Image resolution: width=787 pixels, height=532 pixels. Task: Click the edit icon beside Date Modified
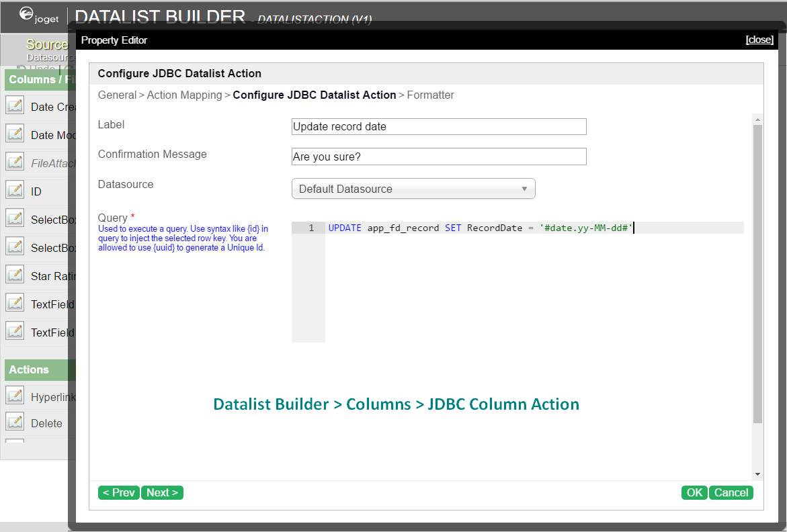pyautogui.click(x=15, y=134)
